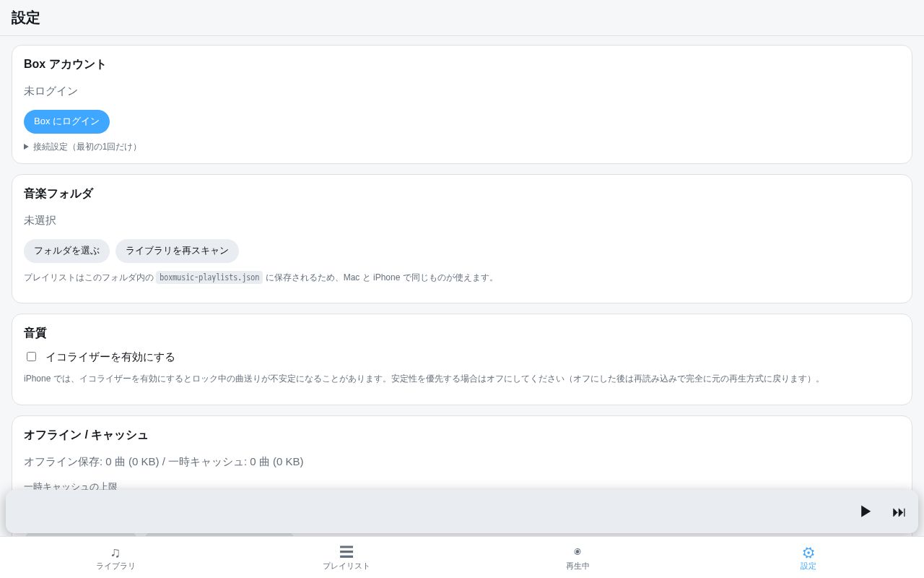Click the オフライン保存 cache status line

(164, 462)
